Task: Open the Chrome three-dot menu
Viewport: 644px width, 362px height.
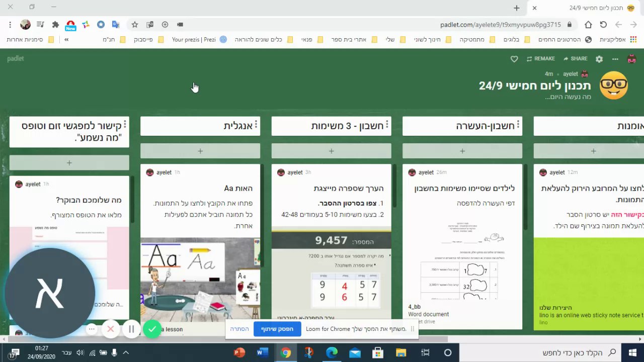Action: click(10, 24)
